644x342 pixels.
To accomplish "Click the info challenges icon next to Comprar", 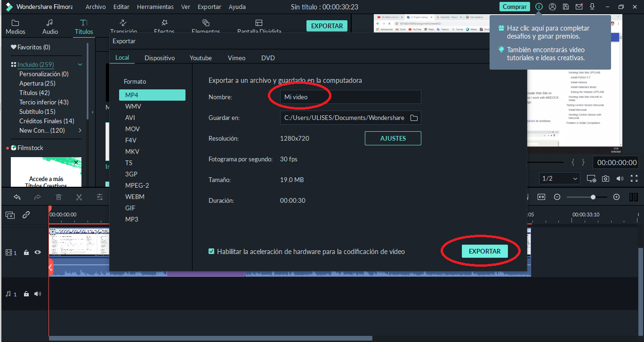I will pos(539,7).
